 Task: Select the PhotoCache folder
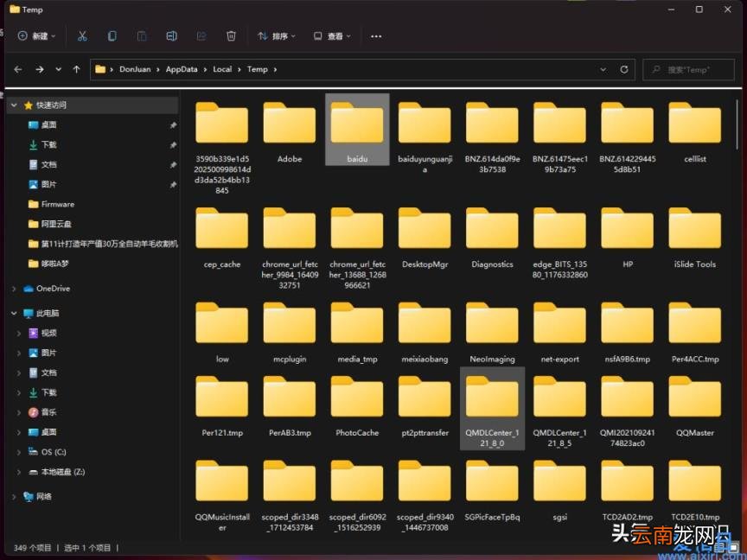[x=357, y=406]
